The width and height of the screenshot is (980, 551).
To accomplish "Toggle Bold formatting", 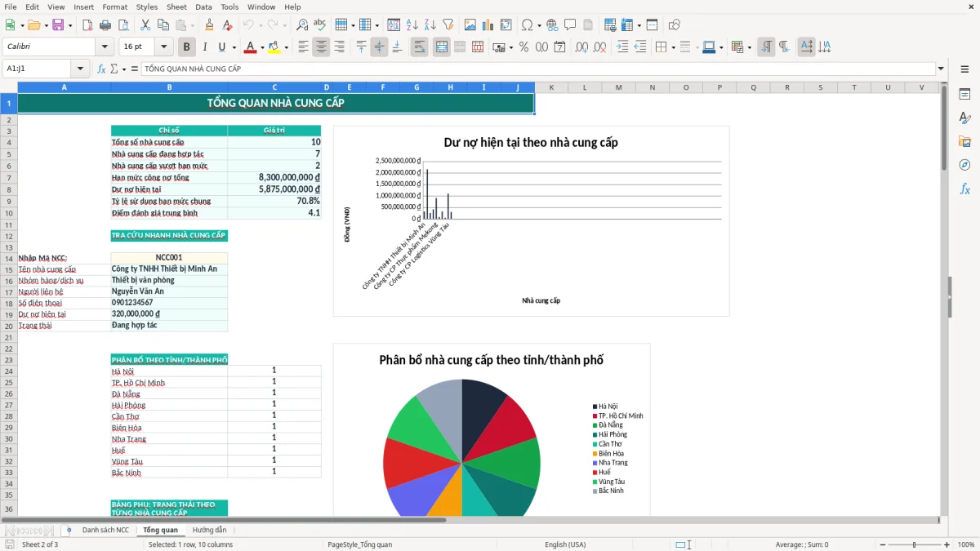I will pyautogui.click(x=186, y=47).
